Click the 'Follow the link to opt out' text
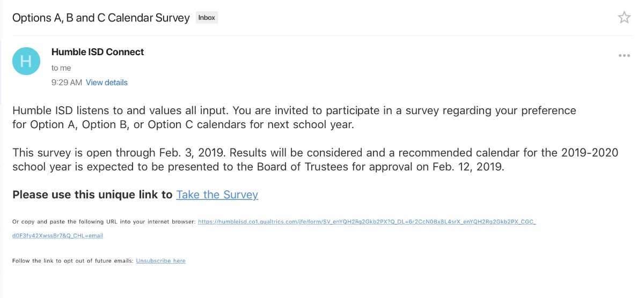This screenshot has height=298, width=644. (73, 261)
